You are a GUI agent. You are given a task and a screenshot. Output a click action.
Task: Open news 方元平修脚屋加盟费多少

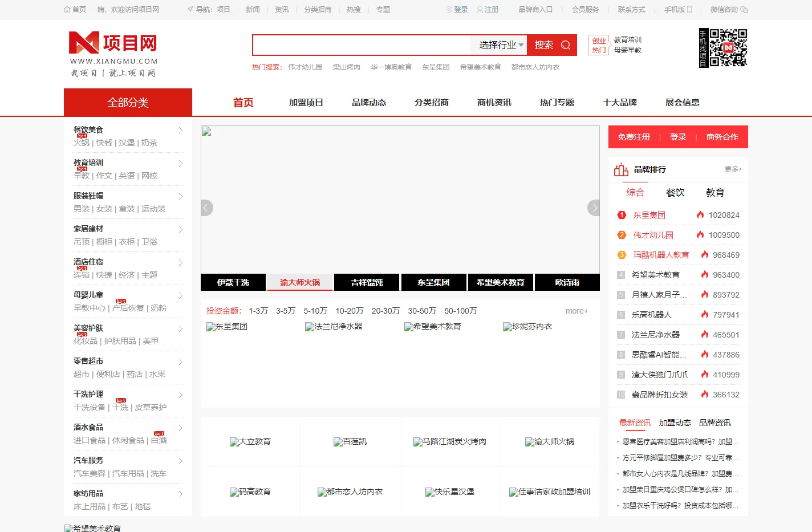click(680, 458)
